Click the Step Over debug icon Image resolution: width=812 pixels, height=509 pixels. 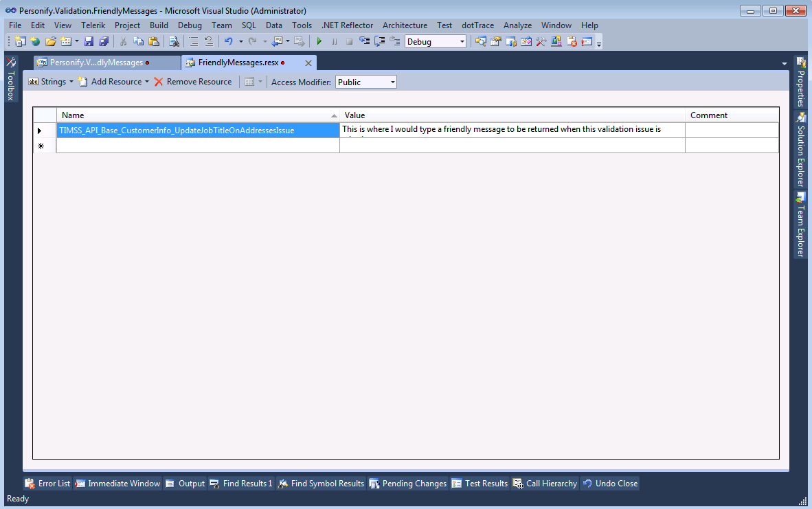click(x=380, y=41)
